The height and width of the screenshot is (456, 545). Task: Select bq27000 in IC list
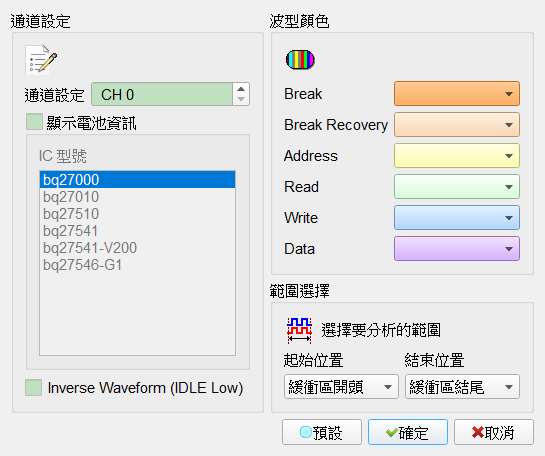(137, 180)
